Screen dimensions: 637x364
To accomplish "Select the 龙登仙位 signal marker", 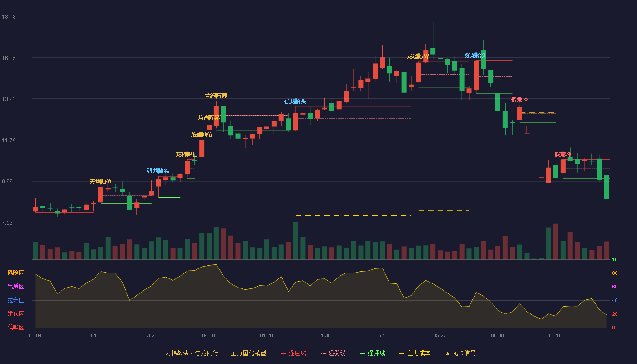I will [x=202, y=135].
